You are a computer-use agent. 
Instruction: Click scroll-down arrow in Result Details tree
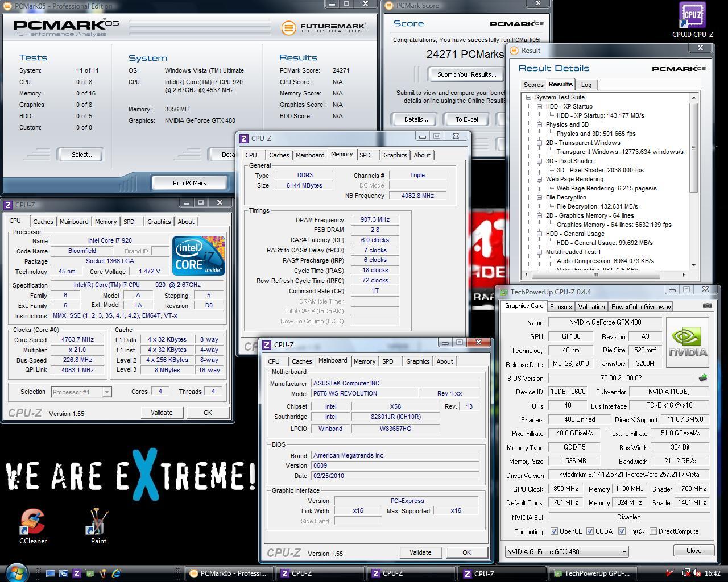click(x=693, y=265)
